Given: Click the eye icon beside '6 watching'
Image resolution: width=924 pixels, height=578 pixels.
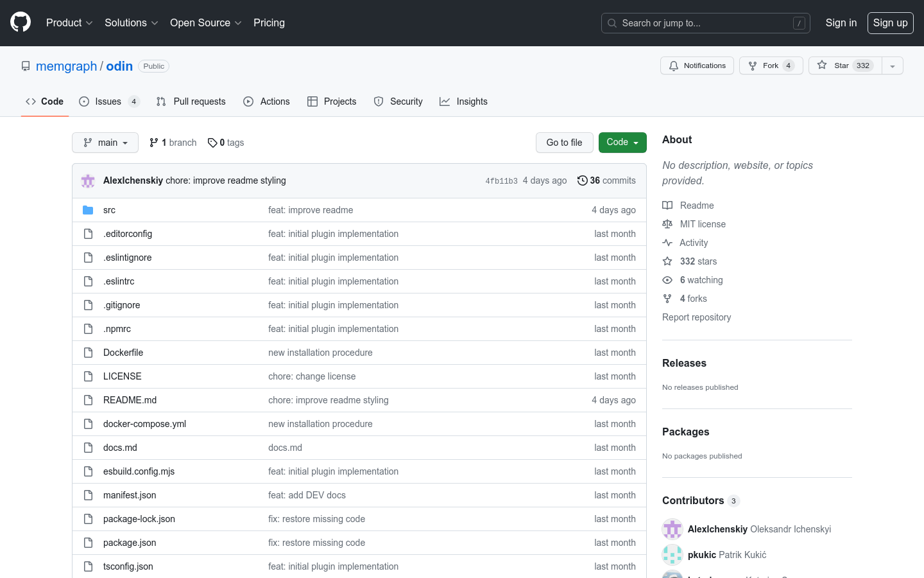Looking at the screenshot, I should pyautogui.click(x=667, y=280).
